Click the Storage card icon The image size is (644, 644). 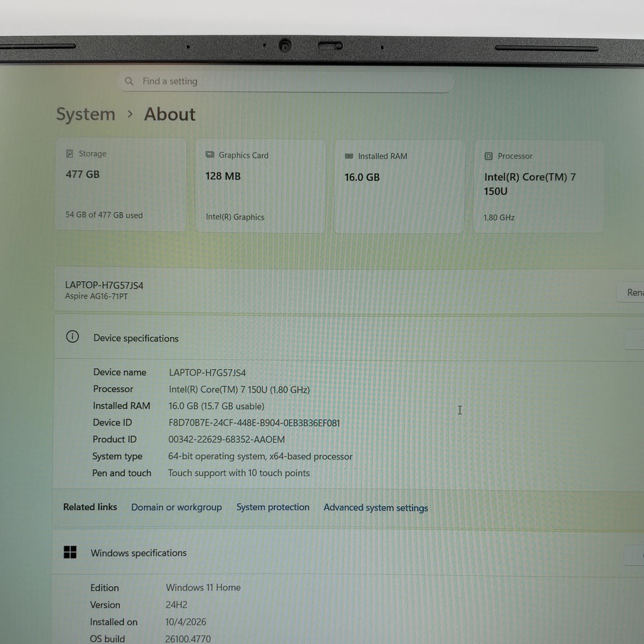coord(70,153)
